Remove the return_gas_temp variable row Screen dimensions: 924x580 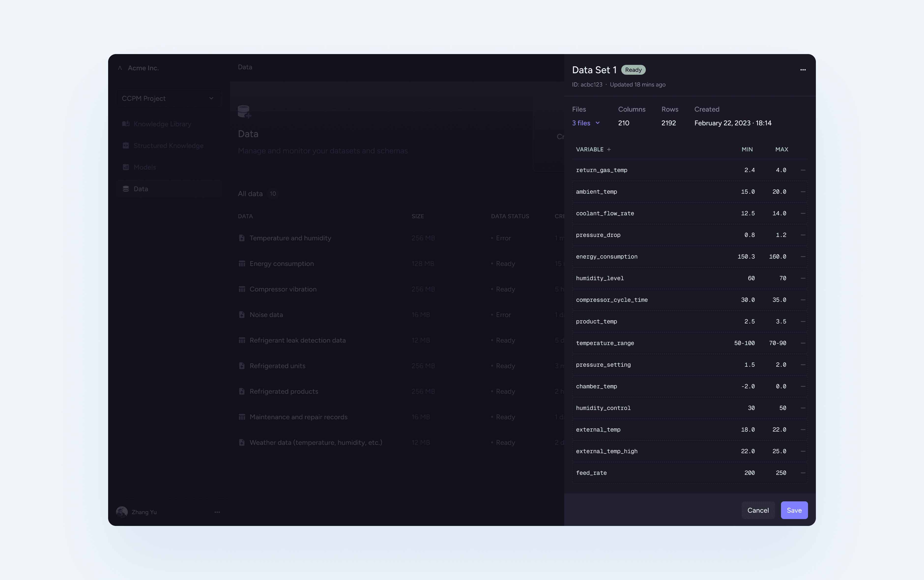click(x=803, y=170)
